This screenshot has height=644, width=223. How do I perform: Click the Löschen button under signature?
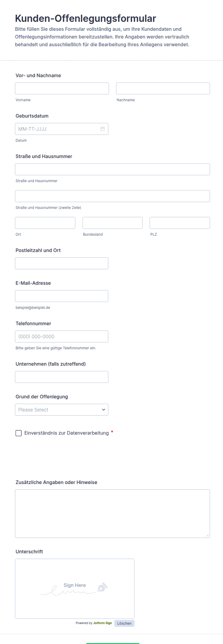(x=124, y=623)
